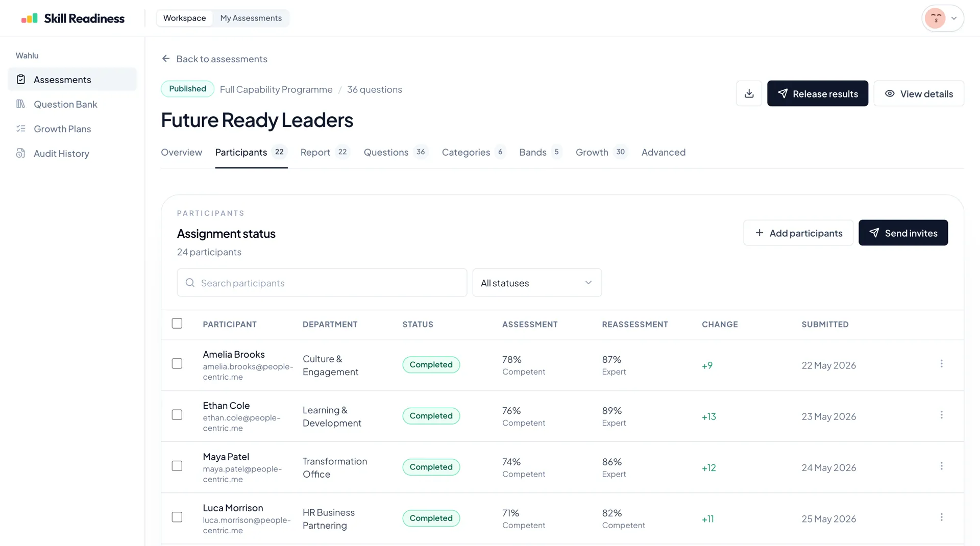Screen dimensions: 980x546
Task: Click the Skill Readiness logo icon
Action: coord(29,18)
